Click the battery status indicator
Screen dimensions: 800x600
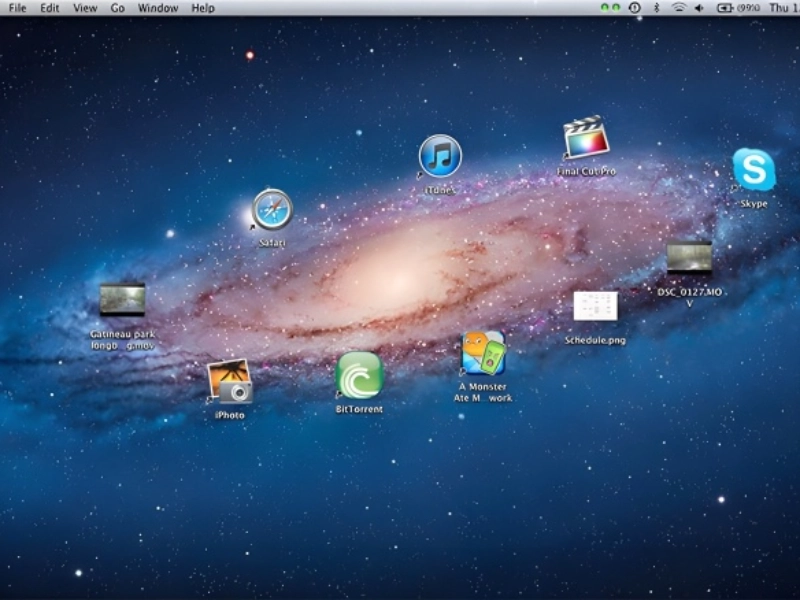(725, 8)
